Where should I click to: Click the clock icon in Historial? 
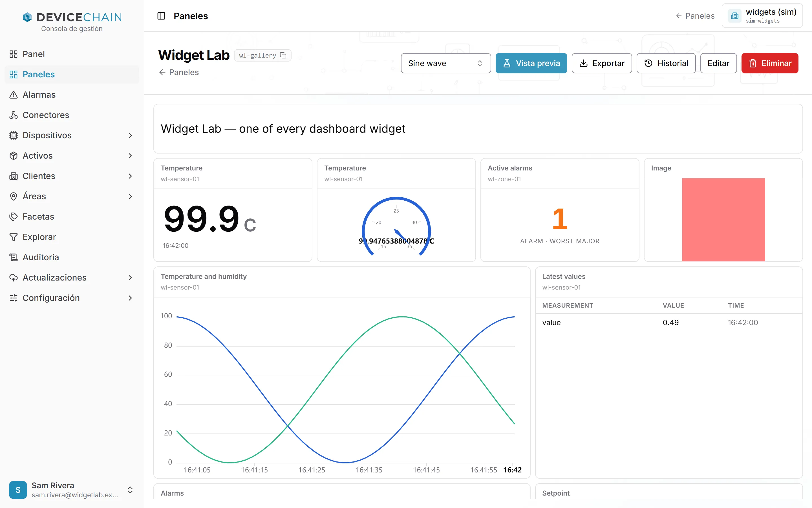coord(648,63)
